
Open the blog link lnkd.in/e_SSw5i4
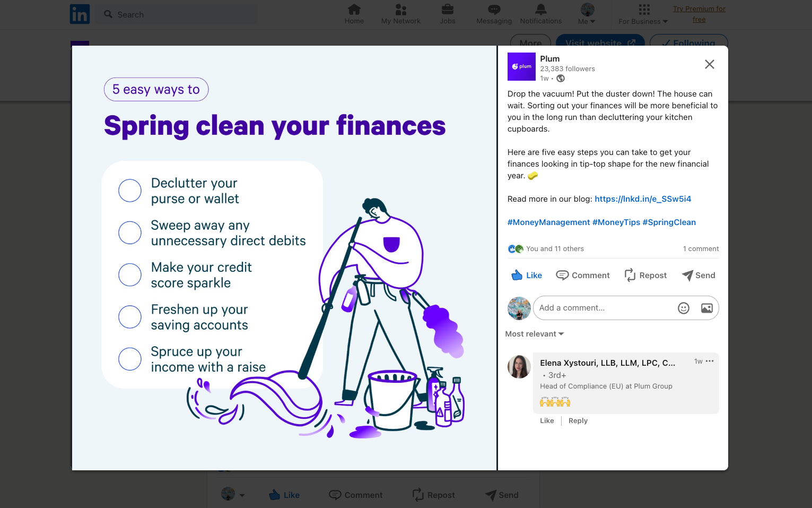pyautogui.click(x=642, y=199)
